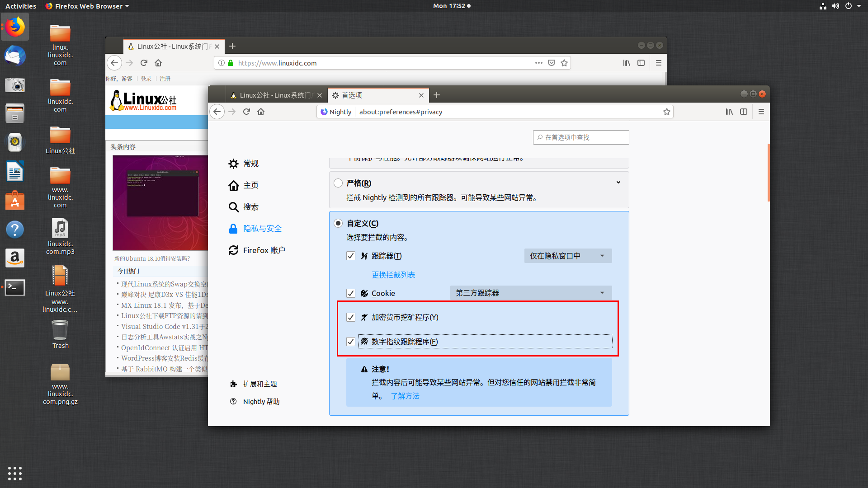The width and height of the screenshot is (868, 488).
Task: Open LibreOffice Writer from dock
Action: (15, 172)
